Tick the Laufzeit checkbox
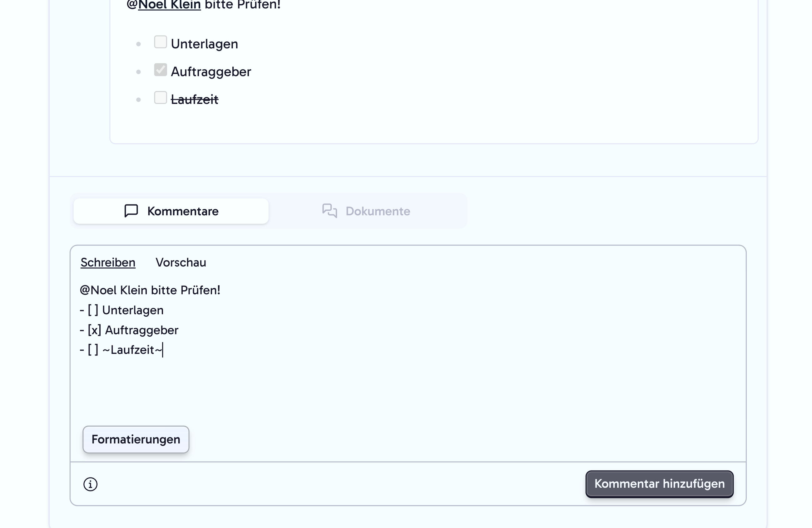 [x=160, y=98]
